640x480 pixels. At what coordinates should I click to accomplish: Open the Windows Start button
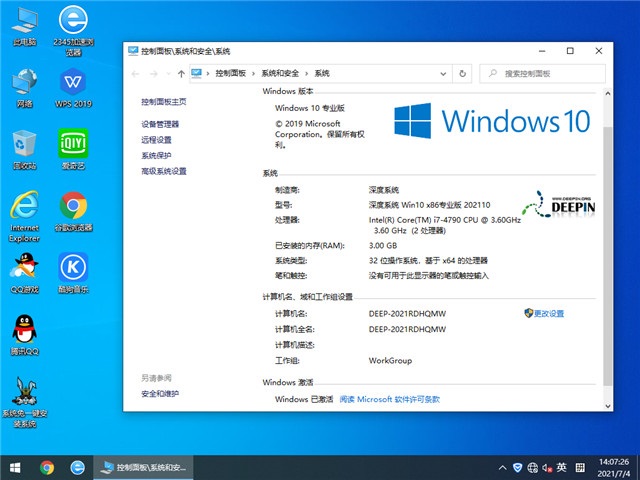click(15, 467)
